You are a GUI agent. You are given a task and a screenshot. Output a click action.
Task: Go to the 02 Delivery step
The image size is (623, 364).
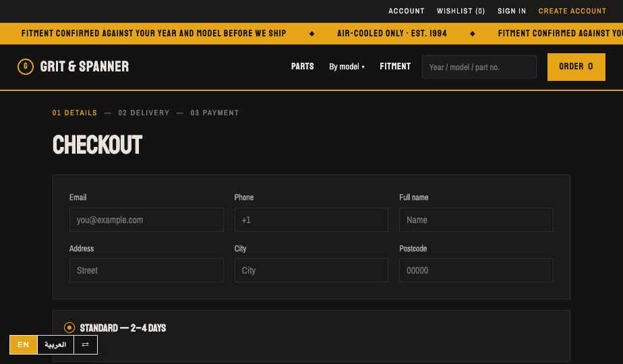144,113
